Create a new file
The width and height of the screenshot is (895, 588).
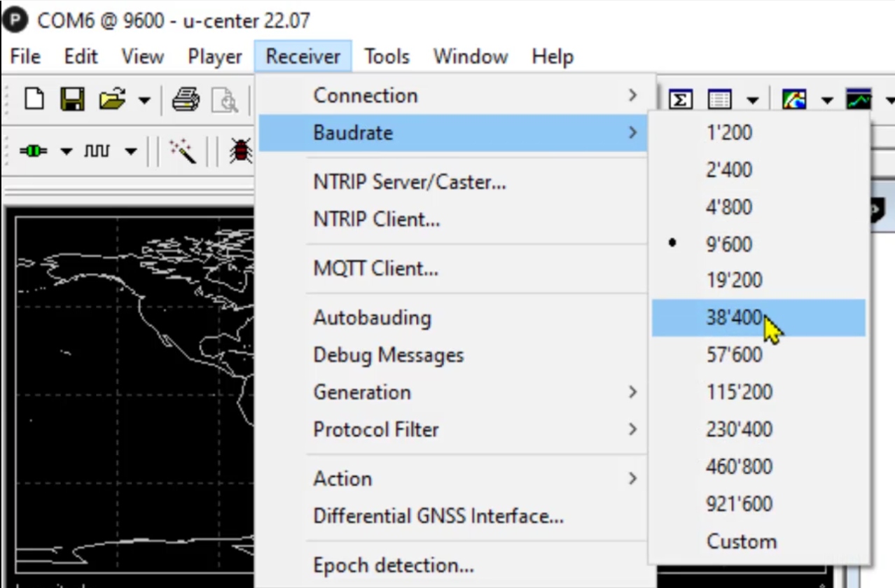pyautogui.click(x=35, y=99)
